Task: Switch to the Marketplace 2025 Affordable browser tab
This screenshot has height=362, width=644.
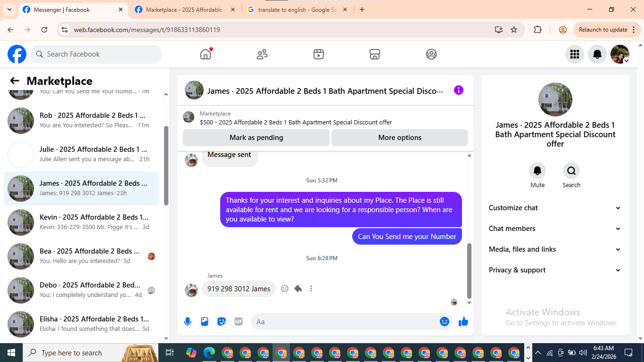Action: [x=184, y=9]
